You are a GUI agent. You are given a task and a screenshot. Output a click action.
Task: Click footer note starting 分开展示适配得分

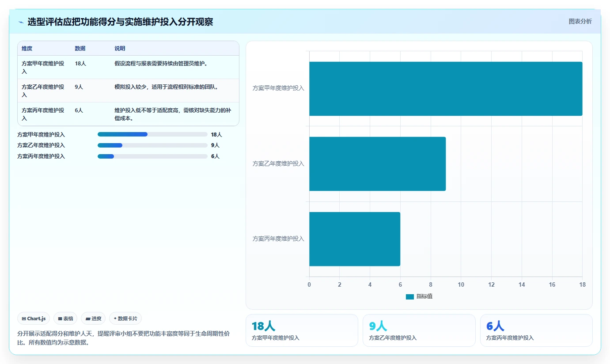[123, 338]
